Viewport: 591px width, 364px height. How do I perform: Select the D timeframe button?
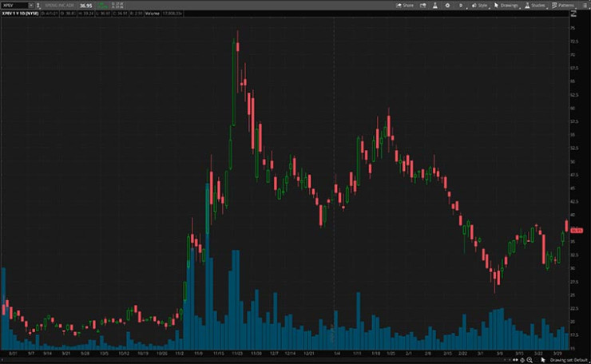coord(460,5)
